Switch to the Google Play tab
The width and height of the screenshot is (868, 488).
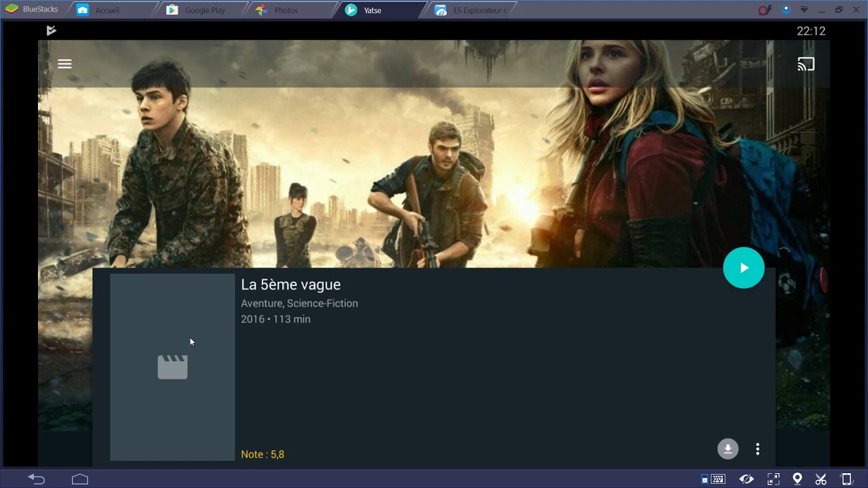point(205,10)
